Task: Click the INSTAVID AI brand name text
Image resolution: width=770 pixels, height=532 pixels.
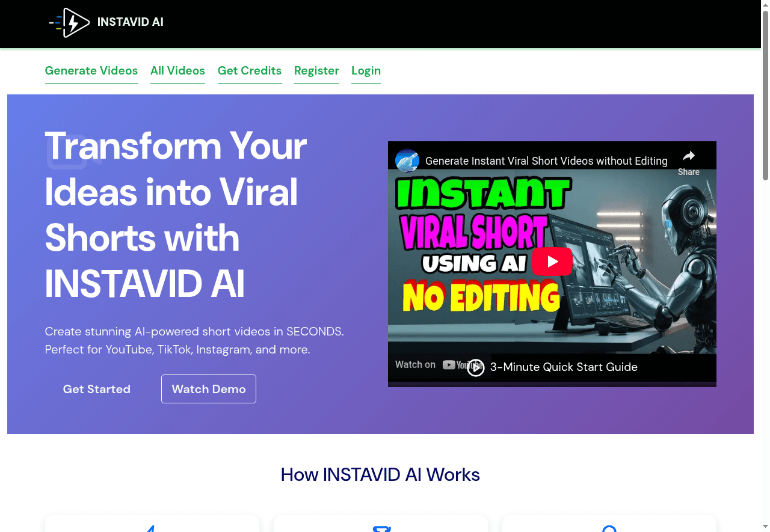Action: click(x=131, y=22)
